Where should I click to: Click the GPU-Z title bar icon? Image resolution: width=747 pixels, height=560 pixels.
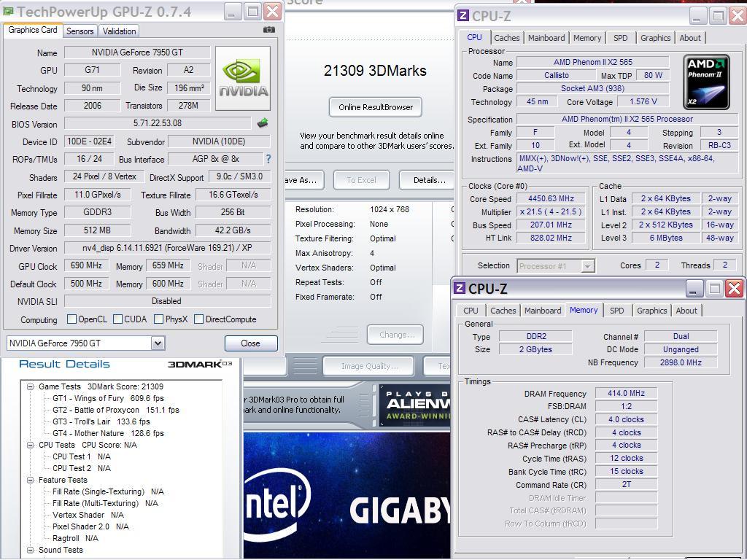click(8, 11)
